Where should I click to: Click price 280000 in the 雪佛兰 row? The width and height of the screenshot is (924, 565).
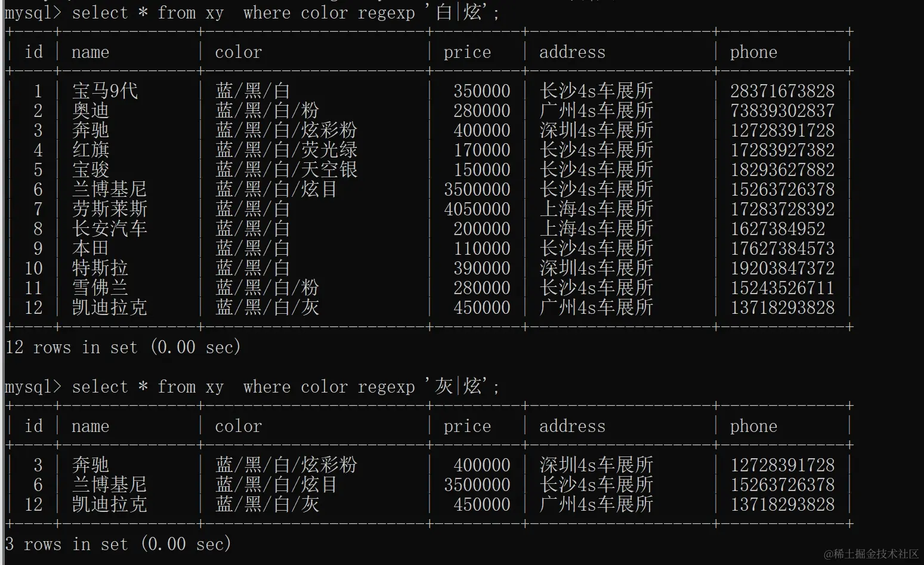coord(482,288)
